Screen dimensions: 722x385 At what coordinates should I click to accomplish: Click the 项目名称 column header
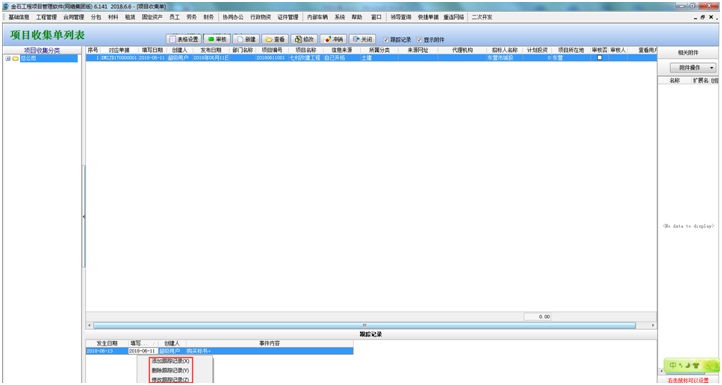pos(306,50)
